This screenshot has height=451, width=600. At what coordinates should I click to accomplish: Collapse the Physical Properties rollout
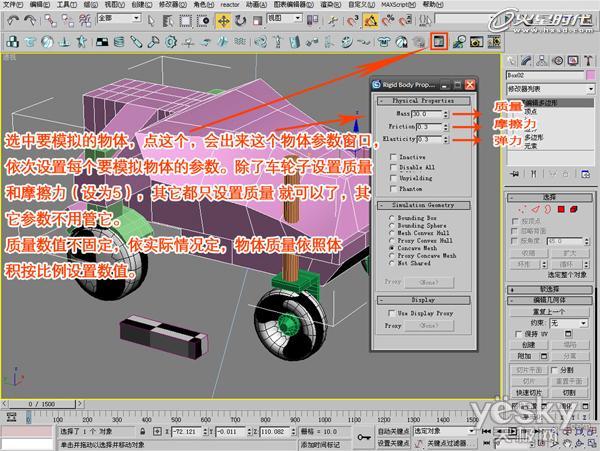pos(423,101)
